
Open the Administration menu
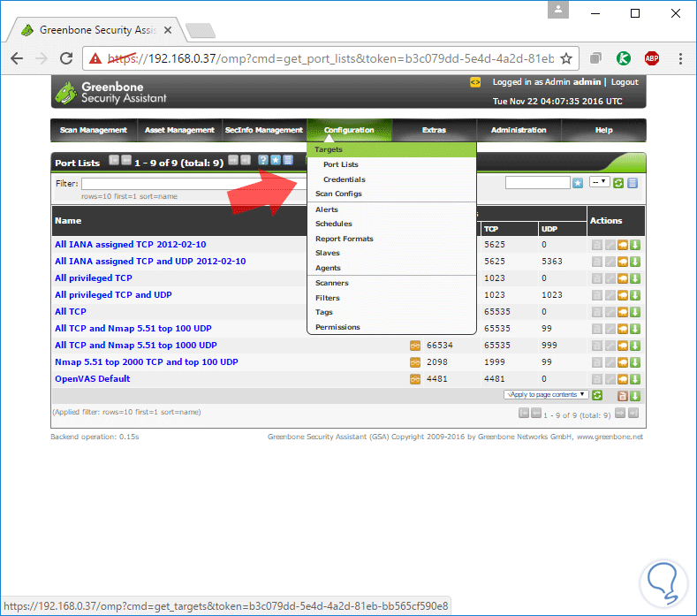pos(519,130)
